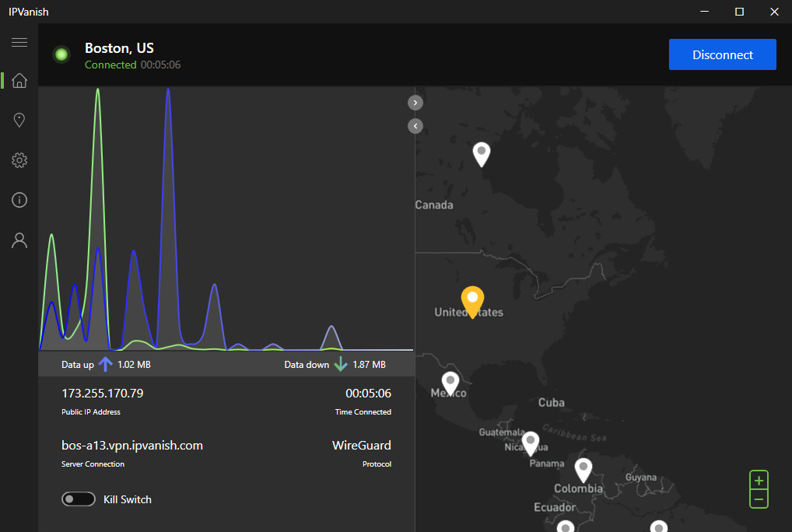The height and width of the screenshot is (532, 792).
Task: Go to the Home dashboard icon
Action: coord(19,80)
